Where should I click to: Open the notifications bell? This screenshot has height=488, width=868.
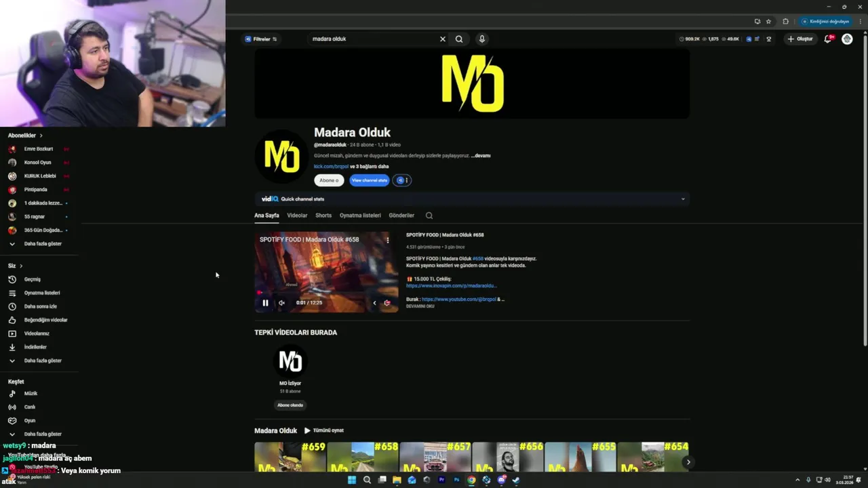pos(828,39)
